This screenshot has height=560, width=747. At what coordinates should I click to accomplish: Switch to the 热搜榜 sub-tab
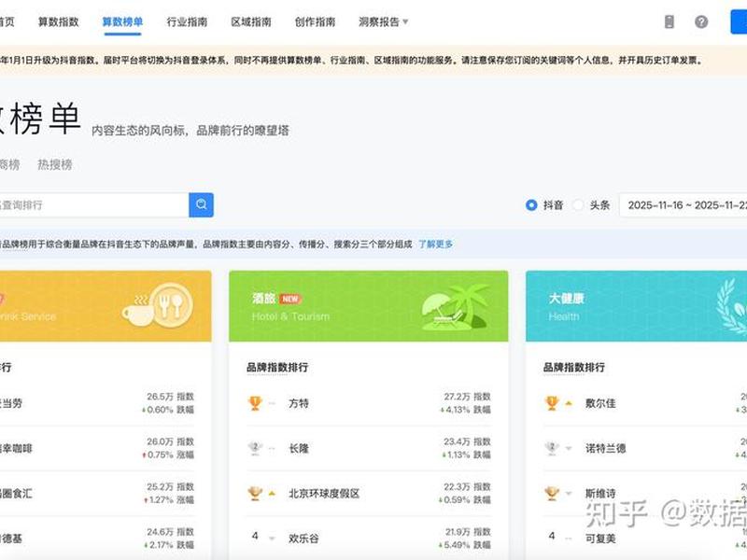click(55, 165)
